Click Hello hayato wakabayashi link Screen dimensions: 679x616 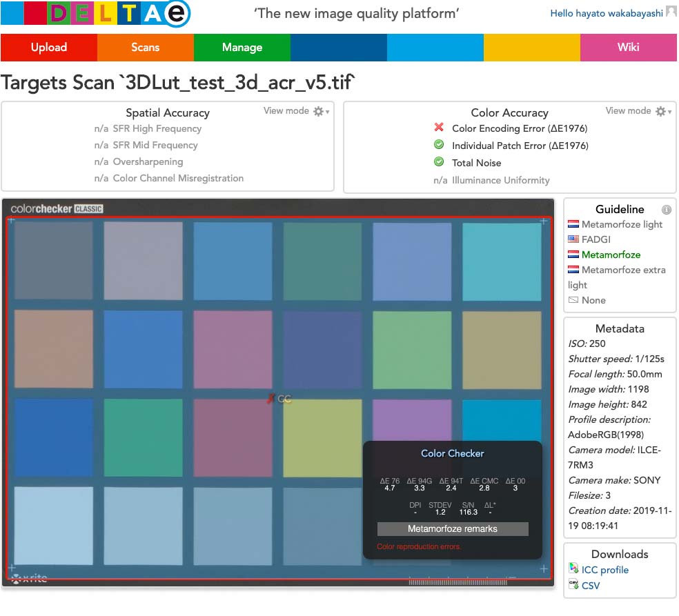[x=607, y=13]
